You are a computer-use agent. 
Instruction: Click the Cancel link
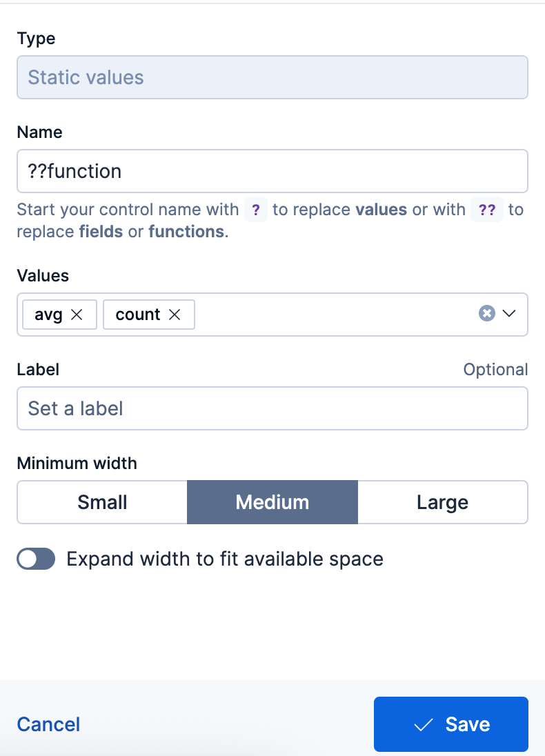pyautogui.click(x=48, y=724)
